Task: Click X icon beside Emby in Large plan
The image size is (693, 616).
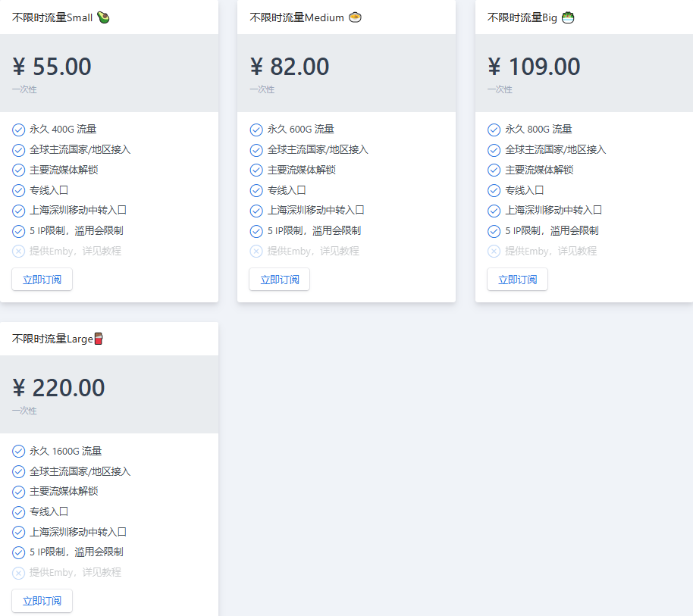Action: click(x=18, y=573)
